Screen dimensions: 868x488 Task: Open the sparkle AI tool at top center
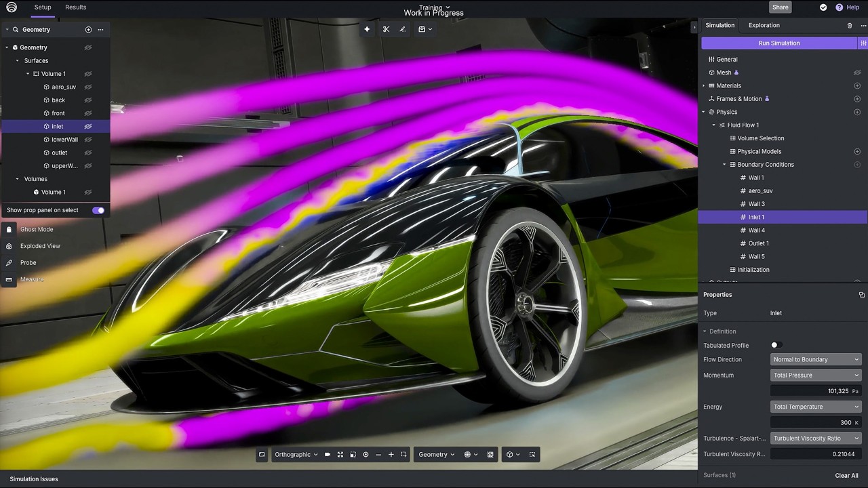(367, 29)
